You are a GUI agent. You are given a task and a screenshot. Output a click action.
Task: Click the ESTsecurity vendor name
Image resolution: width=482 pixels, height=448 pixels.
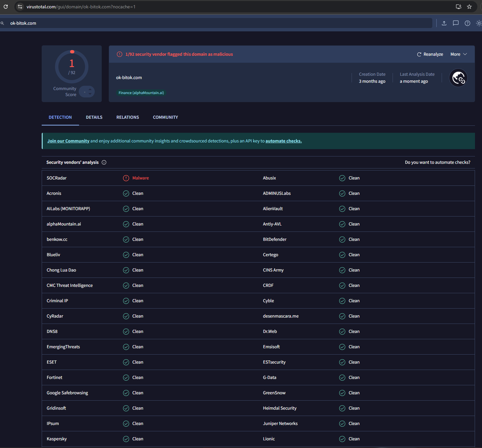(x=274, y=362)
